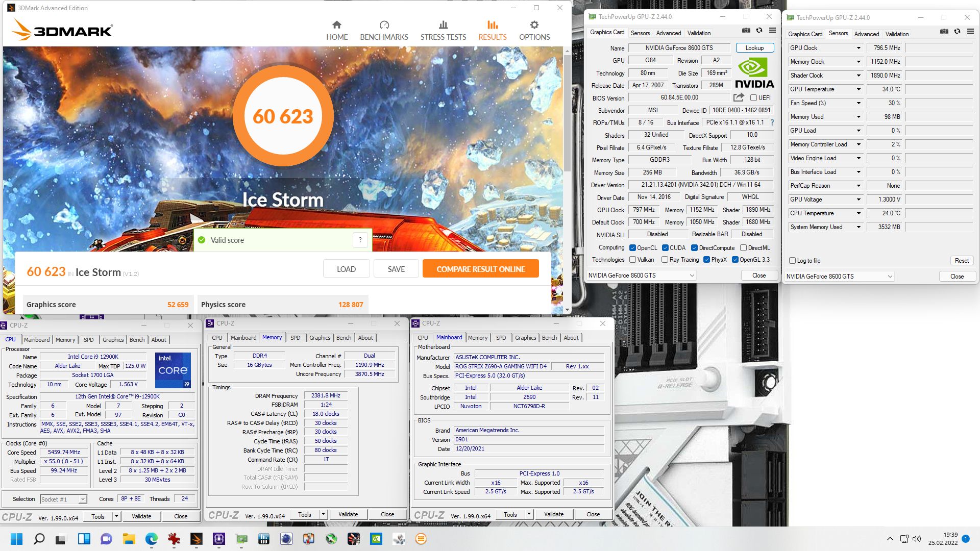Open the NVIDIA taskbar icon
The image size is (980, 551).
[376, 539]
